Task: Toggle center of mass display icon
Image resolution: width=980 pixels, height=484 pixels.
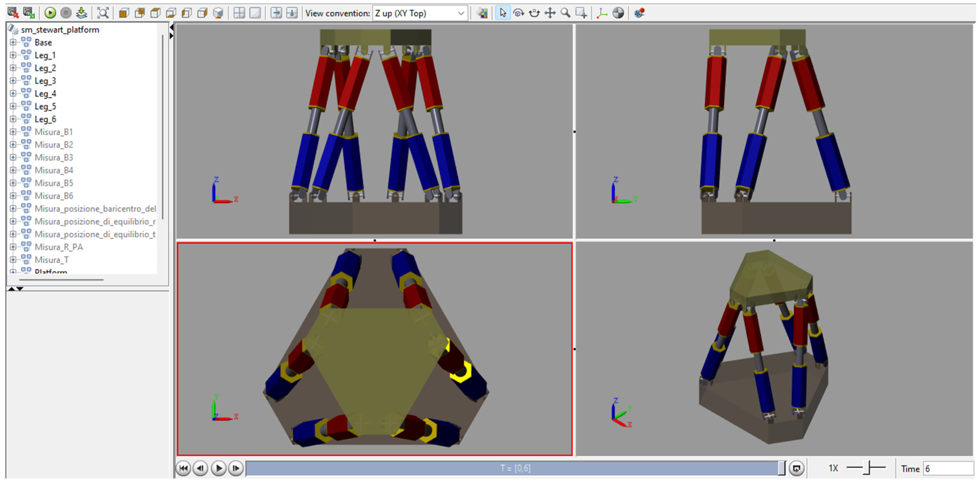Action: (618, 13)
